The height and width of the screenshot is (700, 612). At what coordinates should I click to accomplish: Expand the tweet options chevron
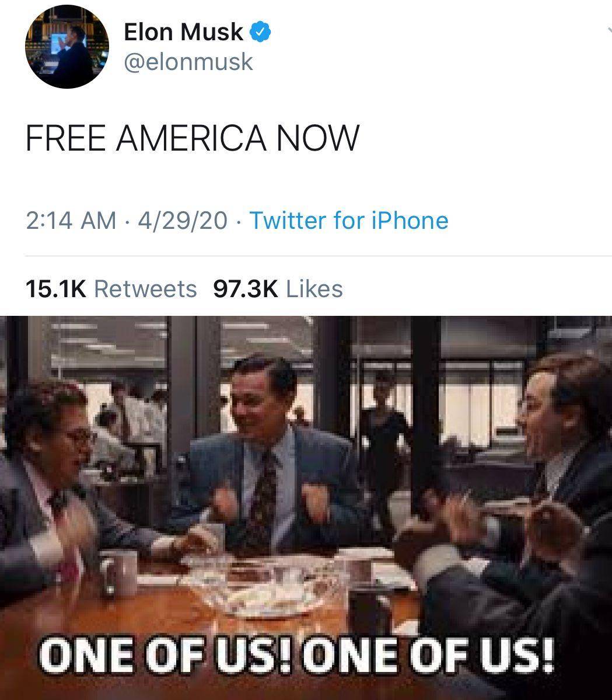tap(609, 29)
